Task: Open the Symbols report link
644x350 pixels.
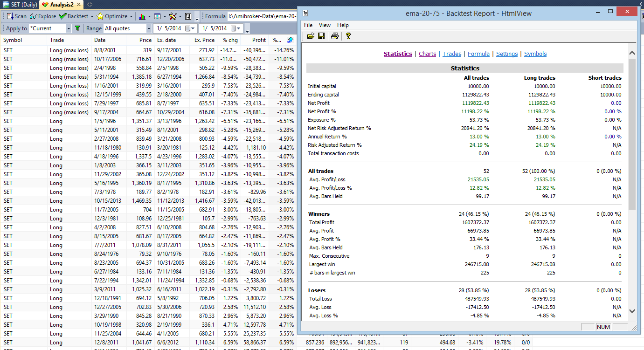Action: 535,54
